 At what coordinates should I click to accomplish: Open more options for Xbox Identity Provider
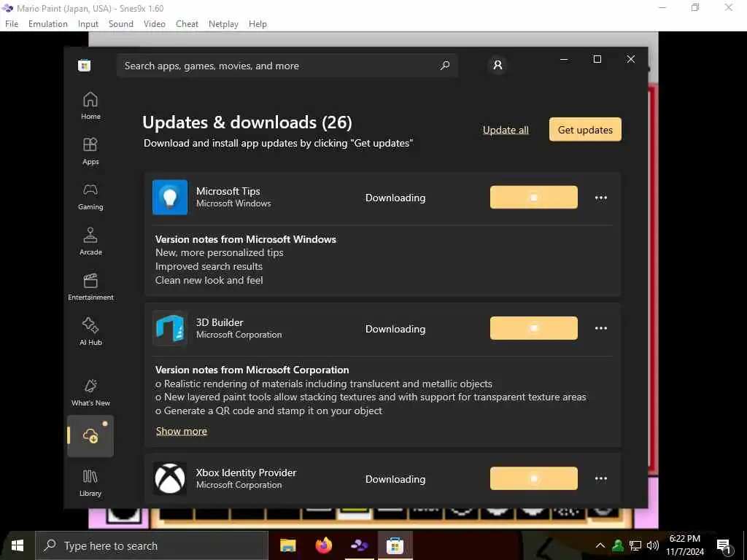[x=601, y=478]
